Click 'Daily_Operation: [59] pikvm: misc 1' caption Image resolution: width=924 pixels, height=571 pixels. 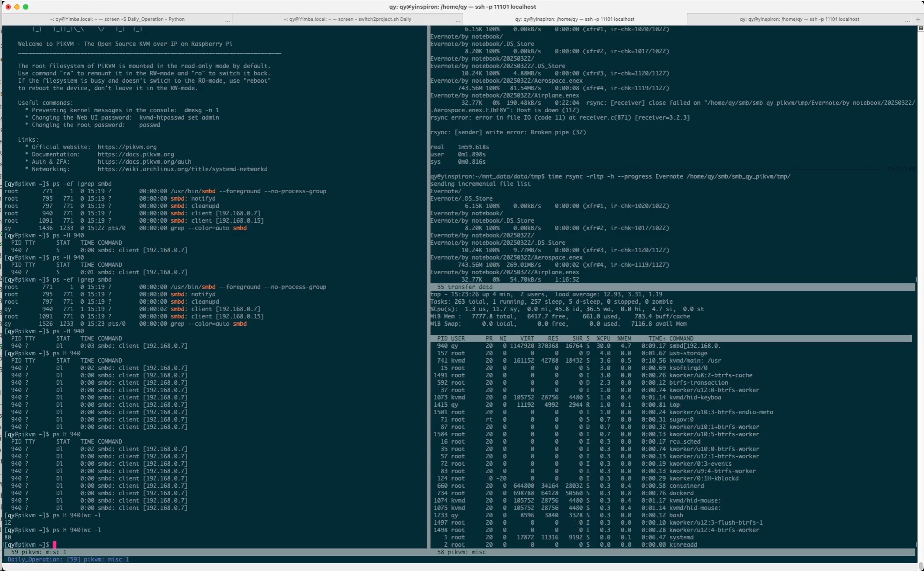click(x=68, y=559)
